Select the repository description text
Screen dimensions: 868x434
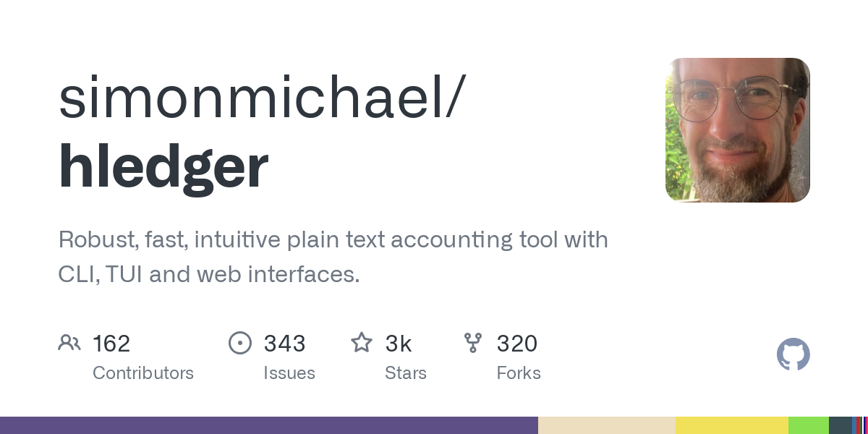point(333,257)
